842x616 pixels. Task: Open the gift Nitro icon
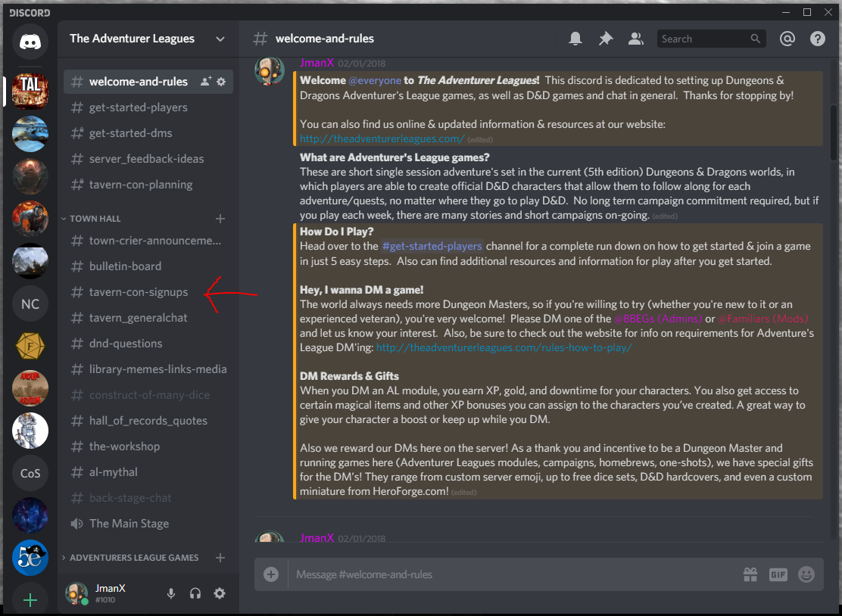[x=750, y=574]
